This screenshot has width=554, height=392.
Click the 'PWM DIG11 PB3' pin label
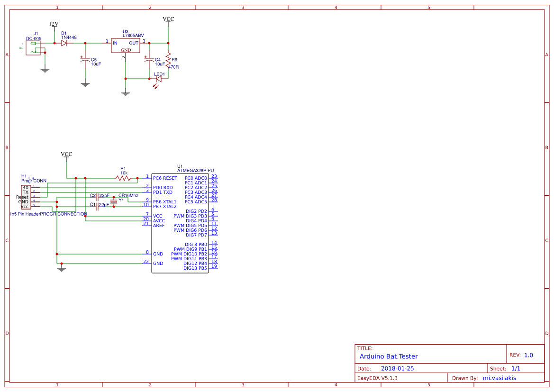pos(189,259)
